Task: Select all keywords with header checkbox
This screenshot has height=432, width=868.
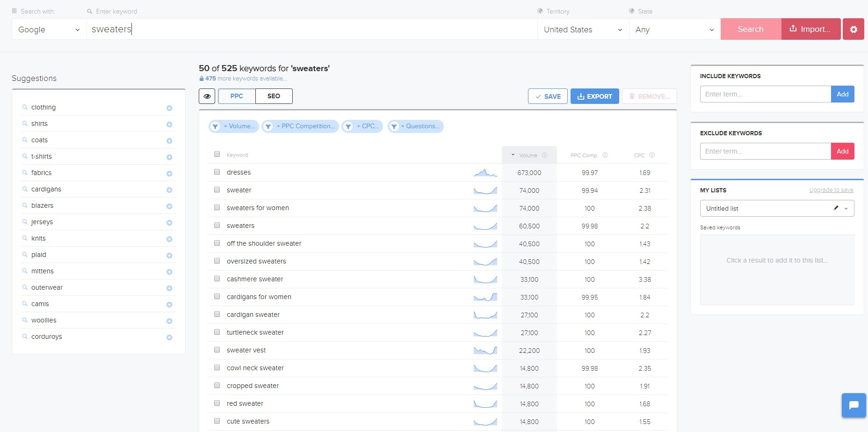Action: click(217, 154)
